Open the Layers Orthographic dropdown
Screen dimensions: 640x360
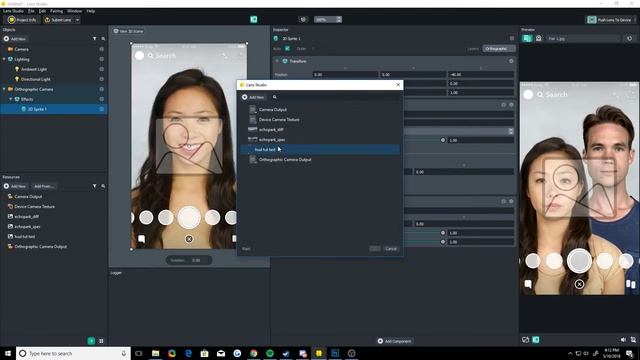499,49
